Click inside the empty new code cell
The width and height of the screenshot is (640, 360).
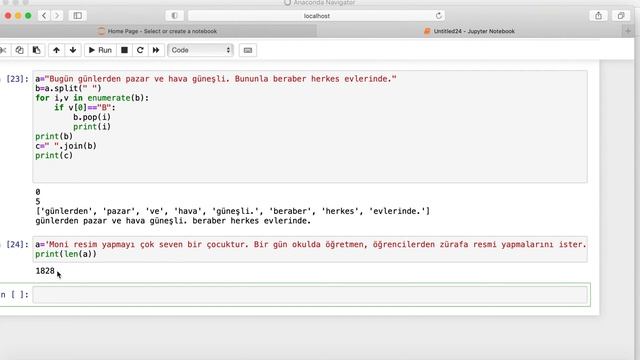pyautogui.click(x=310, y=295)
